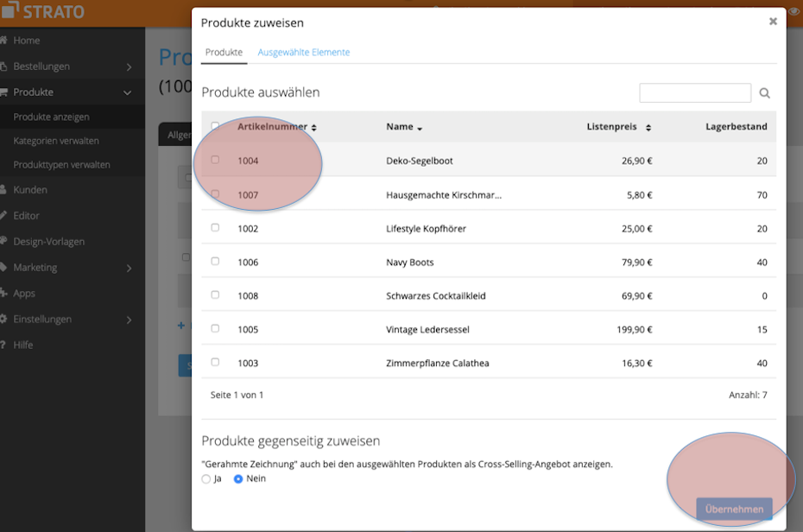Open Produkttypen verwalten in sidebar
The width and height of the screenshot is (803, 532).
tap(61, 165)
